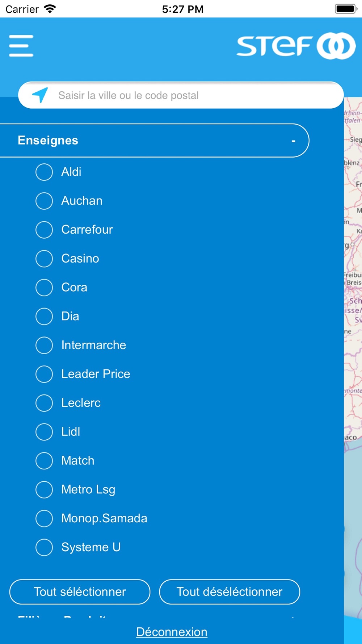Tap the location arrow icon
This screenshot has height=644, width=362.
[40, 95]
